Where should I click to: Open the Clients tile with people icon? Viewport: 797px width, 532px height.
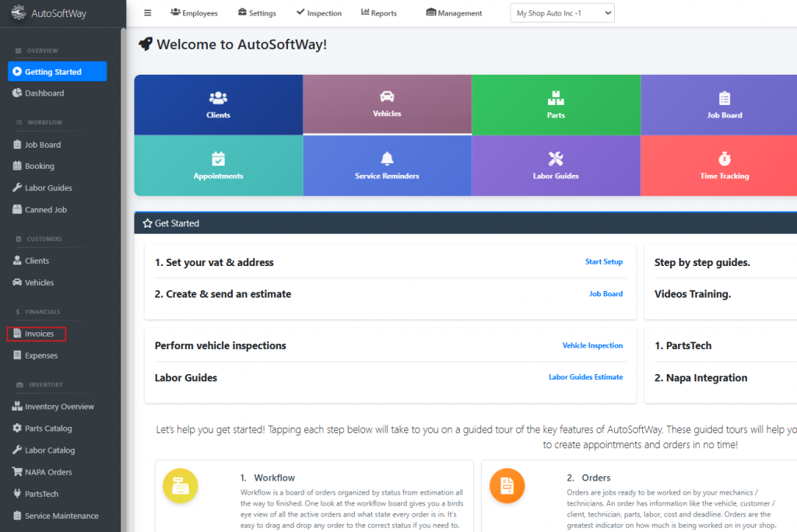(218, 105)
